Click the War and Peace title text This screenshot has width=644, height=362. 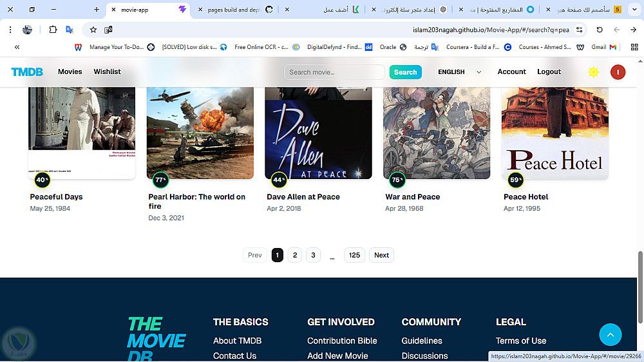412,197
